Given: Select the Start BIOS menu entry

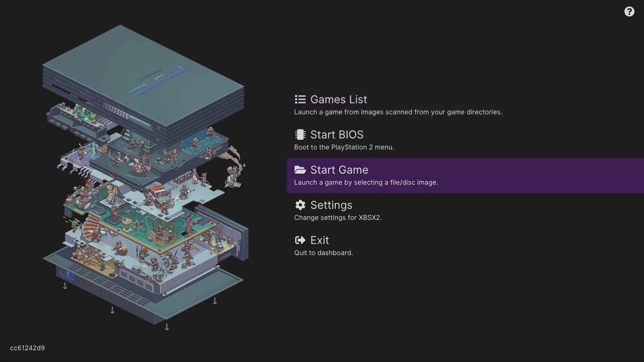Looking at the screenshot, I should (x=465, y=140).
